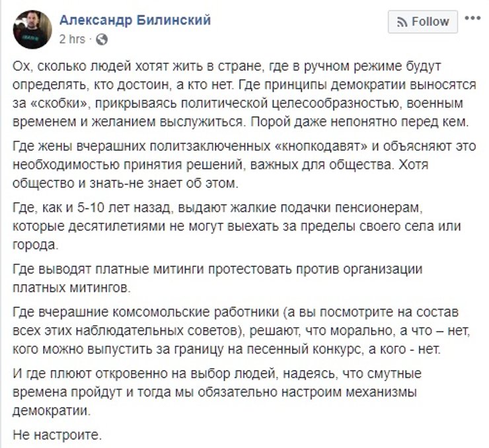The image size is (489, 448).
Task: Click the Follow button
Action: [x=422, y=22]
